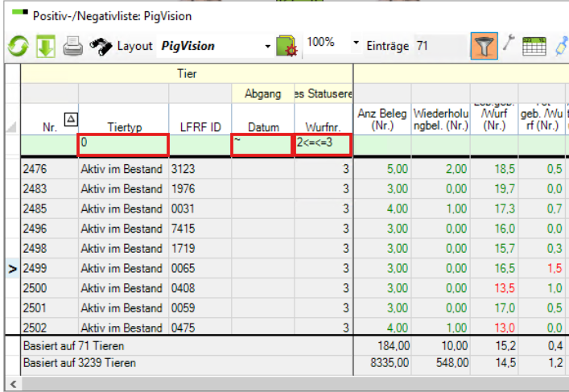Image resolution: width=569 pixels, height=392 pixels.
Task: Click the LFRF ID filter field
Action: click(200, 145)
